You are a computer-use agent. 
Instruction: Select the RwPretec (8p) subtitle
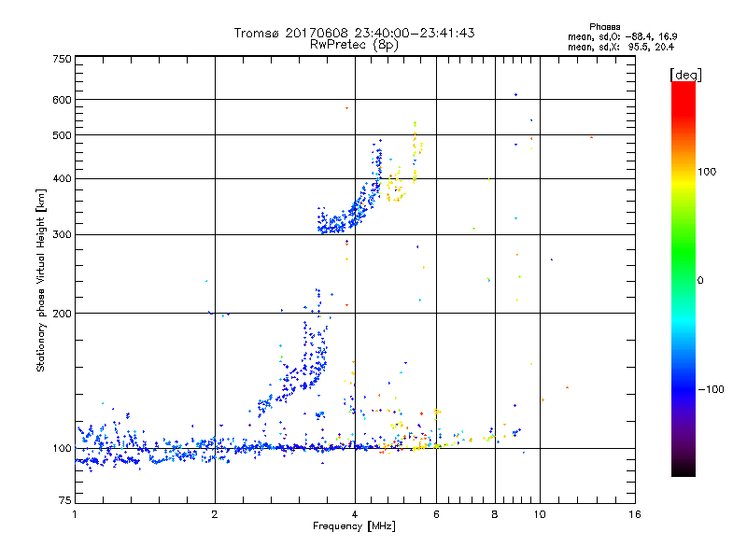[355, 44]
